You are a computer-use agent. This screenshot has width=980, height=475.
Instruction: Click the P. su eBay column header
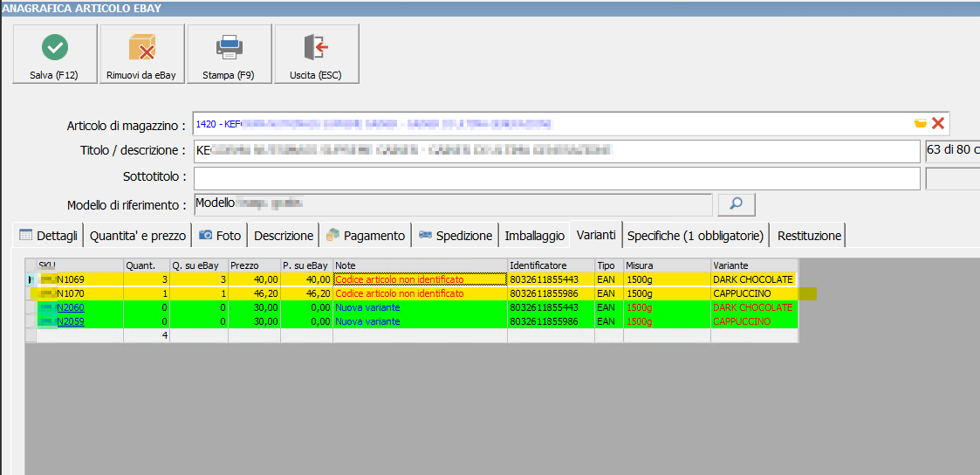(x=306, y=265)
